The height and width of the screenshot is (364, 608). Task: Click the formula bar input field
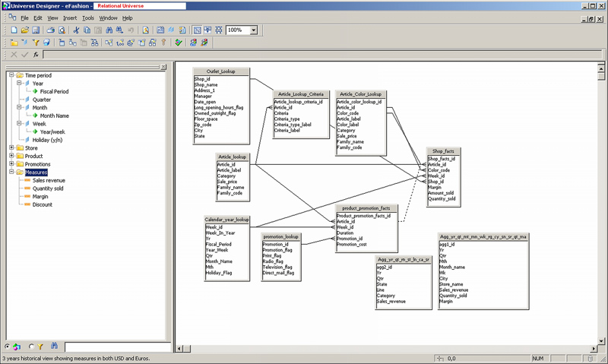[322, 55]
